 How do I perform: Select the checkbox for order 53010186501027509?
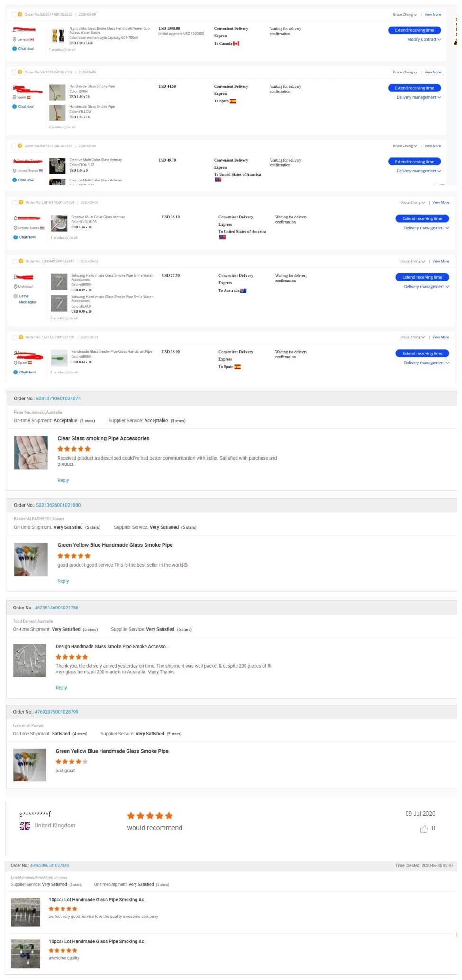click(14, 73)
